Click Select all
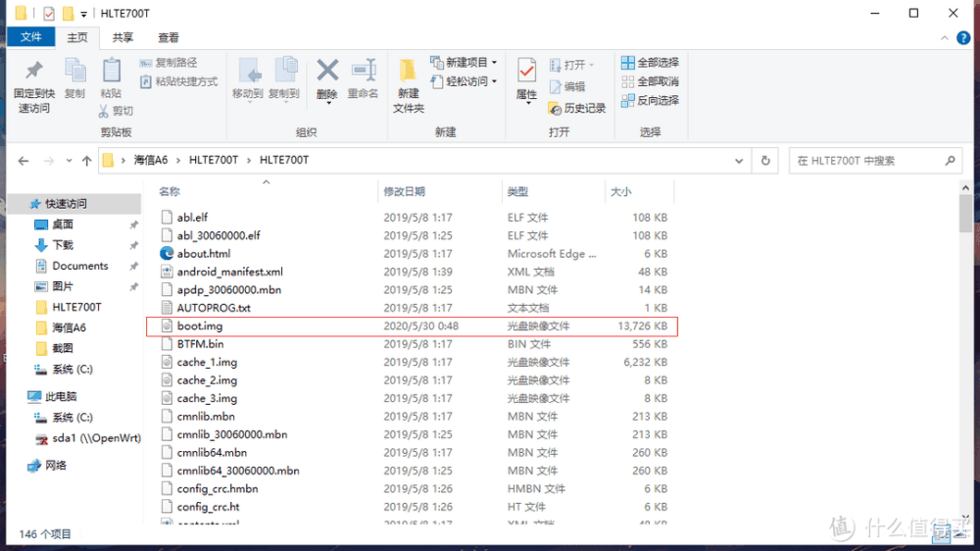 [x=650, y=63]
